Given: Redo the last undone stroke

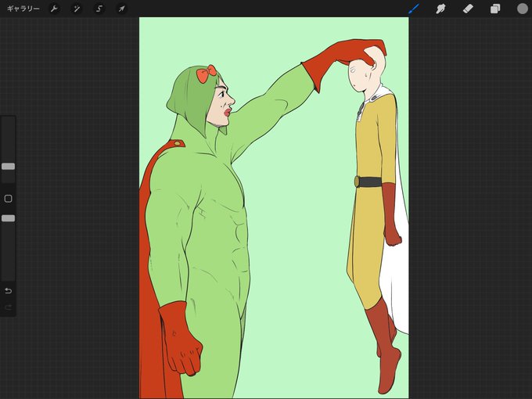Looking at the screenshot, I should [8, 307].
